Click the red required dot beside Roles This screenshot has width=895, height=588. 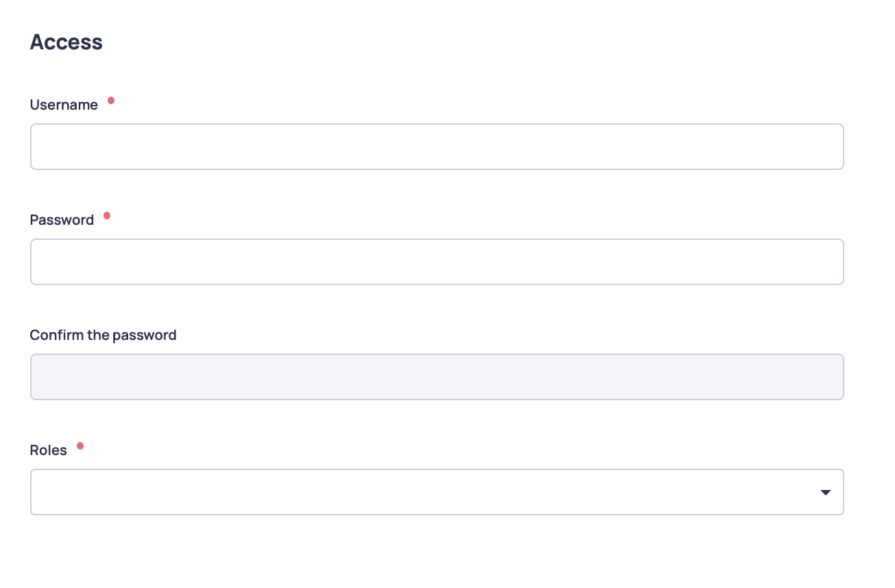click(80, 446)
